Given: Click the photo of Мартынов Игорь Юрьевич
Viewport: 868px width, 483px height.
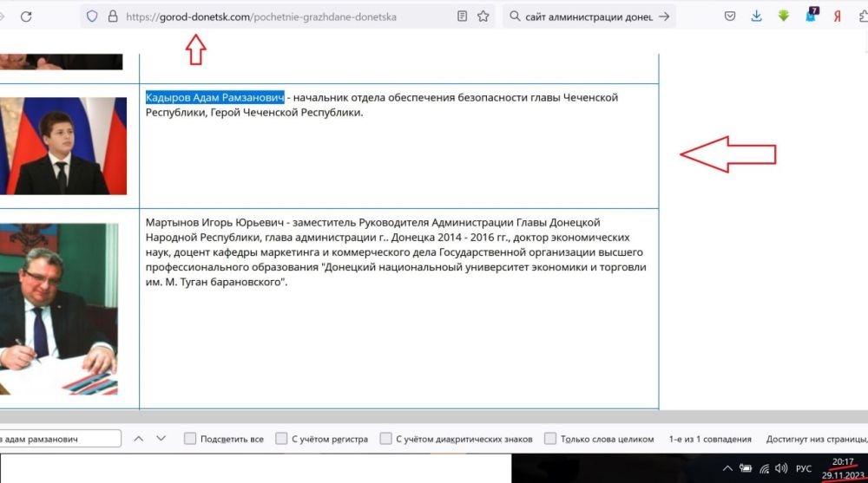Looking at the screenshot, I should pos(61,309).
